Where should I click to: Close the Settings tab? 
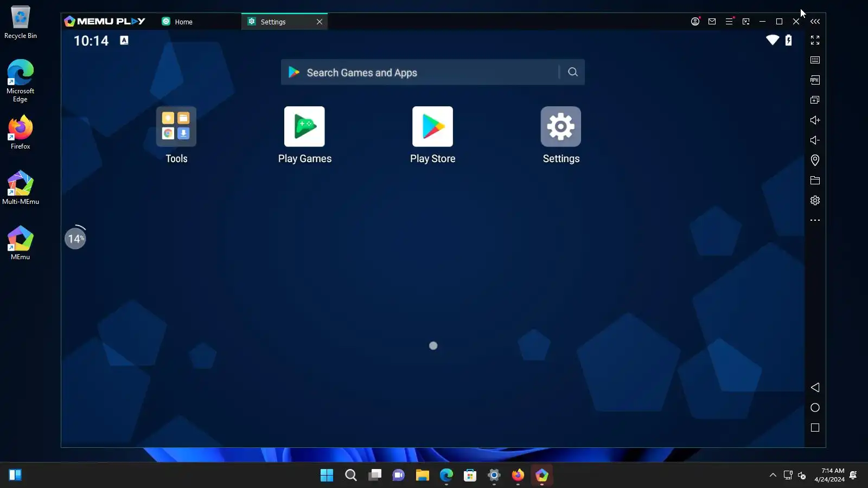[x=320, y=22]
